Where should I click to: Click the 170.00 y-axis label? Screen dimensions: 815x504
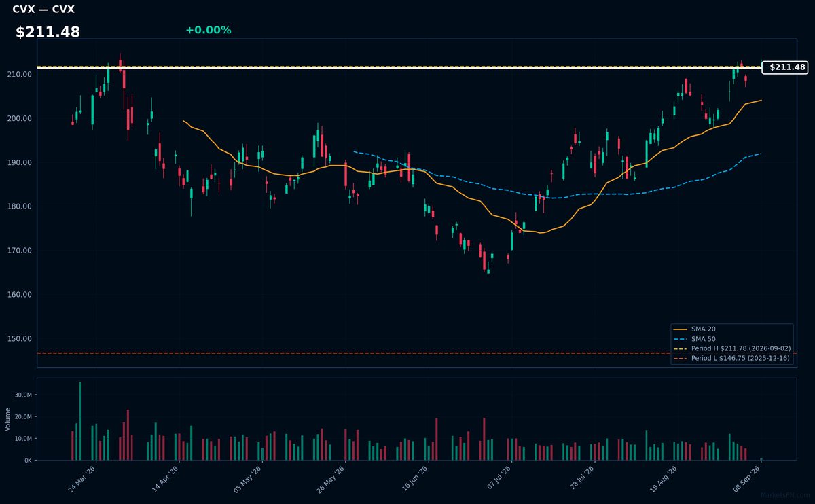point(20,251)
